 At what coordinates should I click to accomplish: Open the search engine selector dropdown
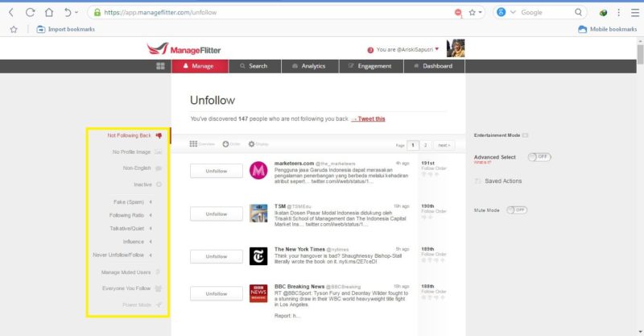(513, 12)
